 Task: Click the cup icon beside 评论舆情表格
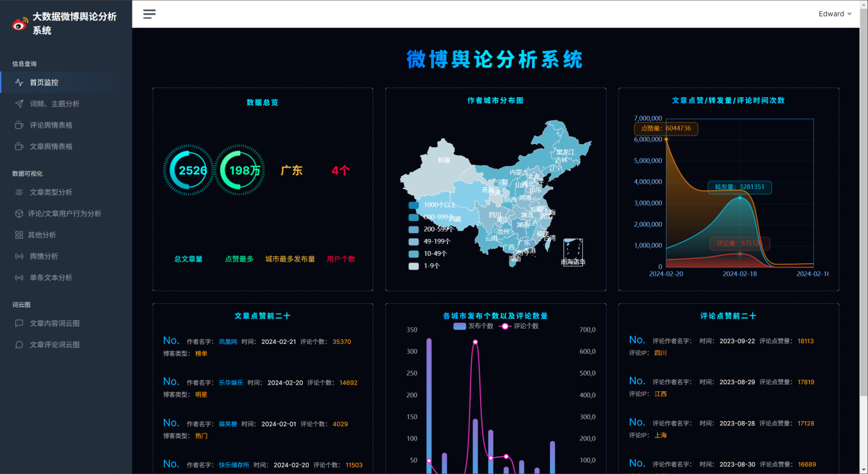[19, 125]
